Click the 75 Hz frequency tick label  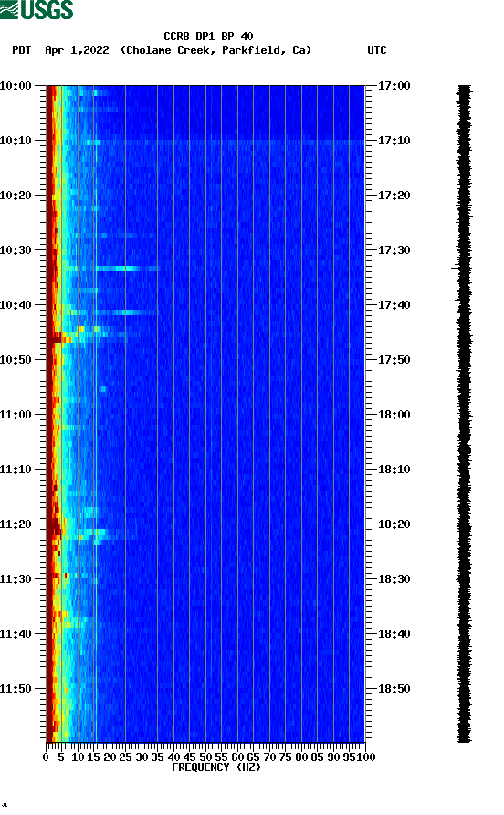point(285,757)
